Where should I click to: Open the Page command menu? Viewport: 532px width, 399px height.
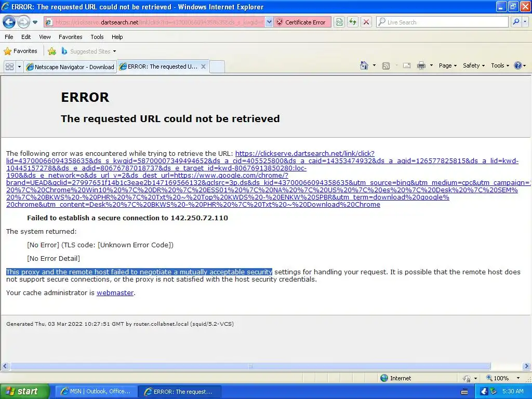point(447,65)
